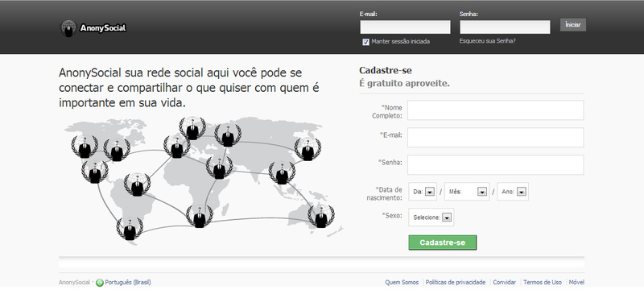
Task: Click the Anonymous emblem over southern Africa
Action: click(x=199, y=216)
